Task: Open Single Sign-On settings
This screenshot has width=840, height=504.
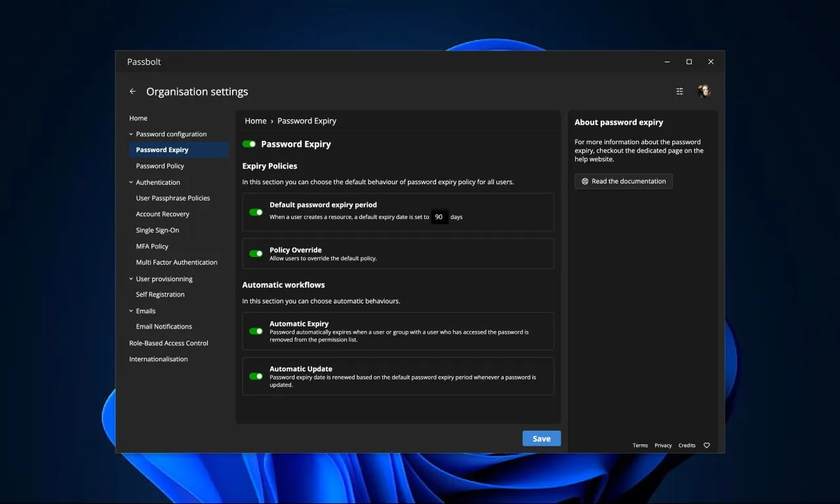Action: [x=157, y=231]
